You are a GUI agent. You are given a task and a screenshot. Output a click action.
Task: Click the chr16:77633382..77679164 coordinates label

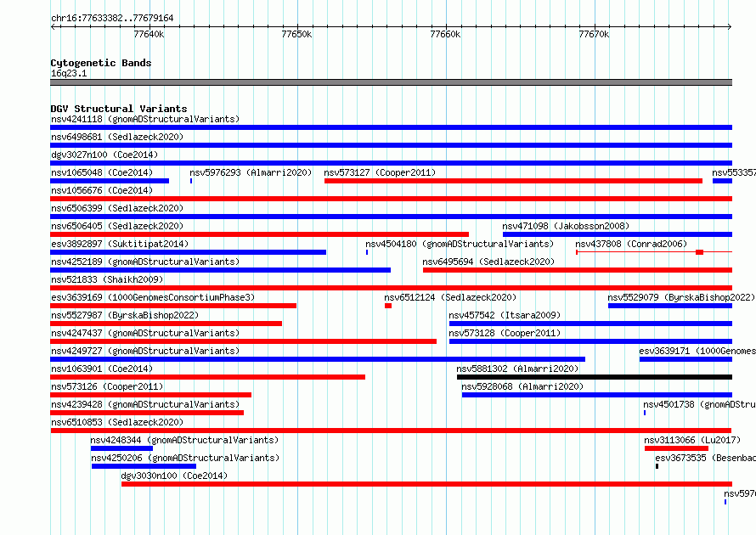coord(112,18)
